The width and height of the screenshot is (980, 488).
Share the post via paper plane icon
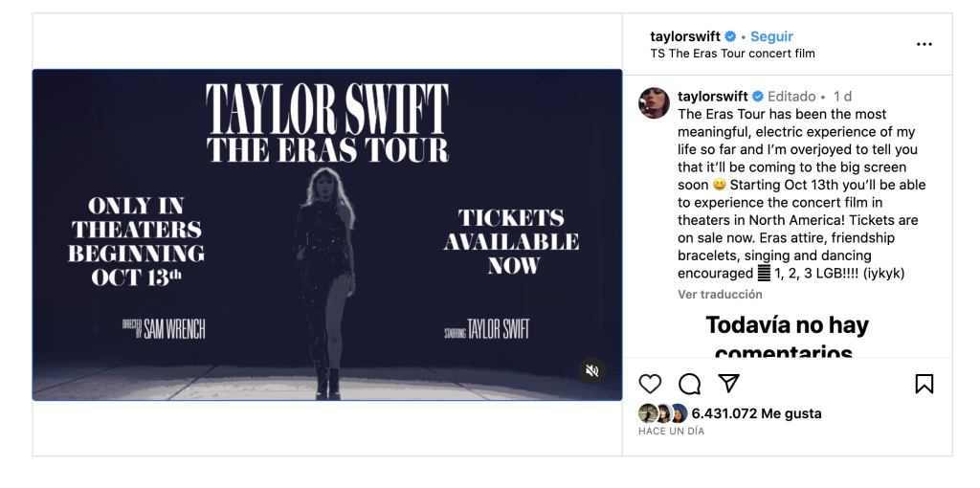click(x=729, y=383)
